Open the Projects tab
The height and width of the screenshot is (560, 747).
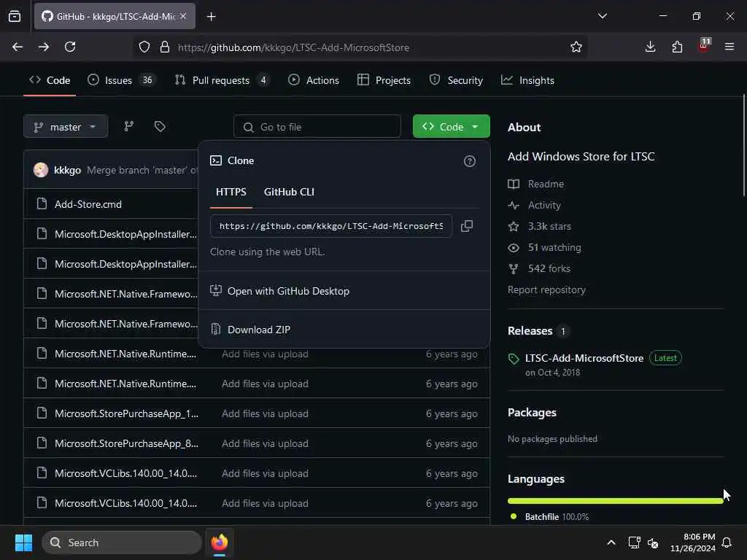(384, 80)
